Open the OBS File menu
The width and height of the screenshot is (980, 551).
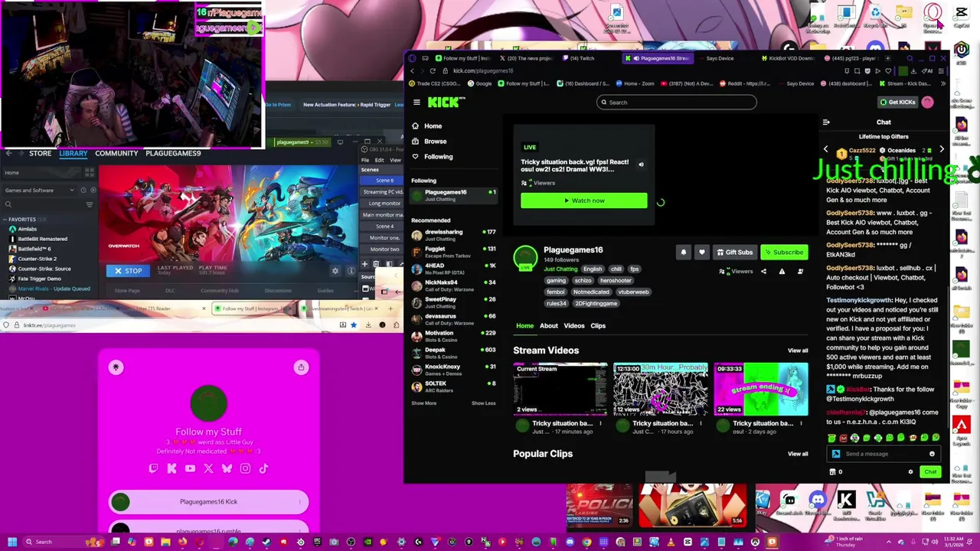coord(365,160)
